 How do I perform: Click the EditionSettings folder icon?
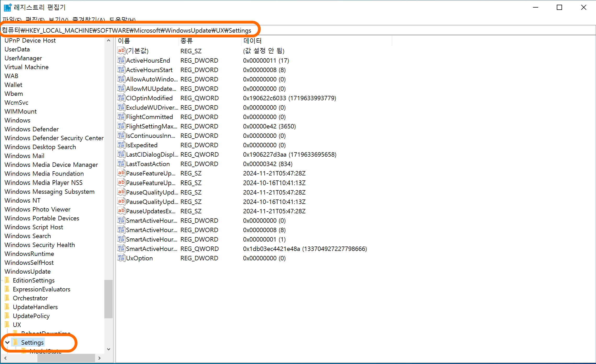click(x=7, y=280)
